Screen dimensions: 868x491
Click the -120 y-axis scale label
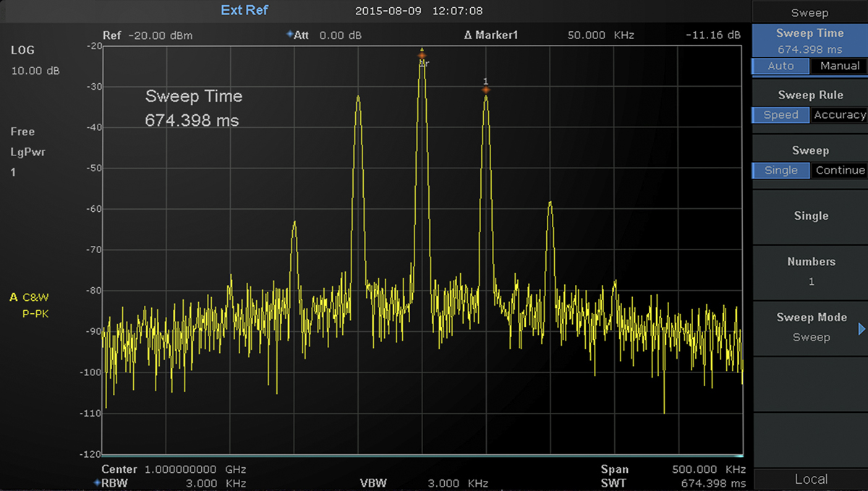[91, 454]
